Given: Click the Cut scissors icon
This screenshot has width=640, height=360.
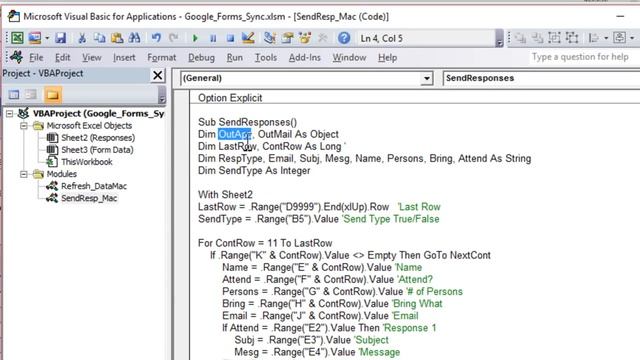Looking at the screenshot, I should pos(82,38).
